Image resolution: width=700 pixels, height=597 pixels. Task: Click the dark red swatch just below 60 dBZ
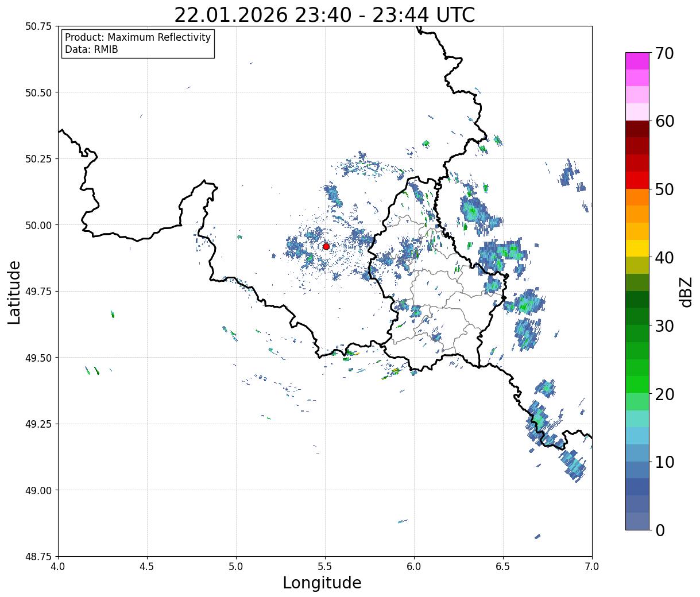point(637,129)
